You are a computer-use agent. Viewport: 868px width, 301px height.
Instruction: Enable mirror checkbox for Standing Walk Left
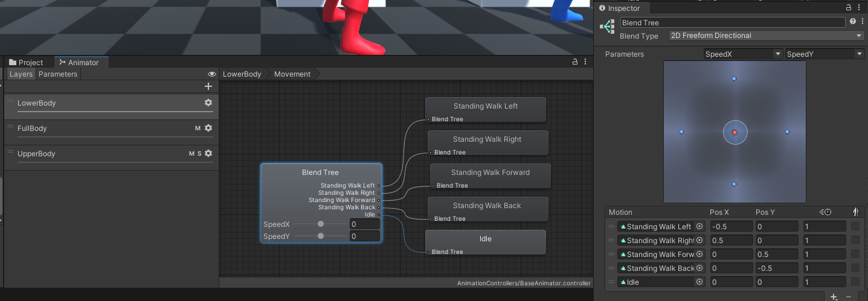pyautogui.click(x=855, y=227)
